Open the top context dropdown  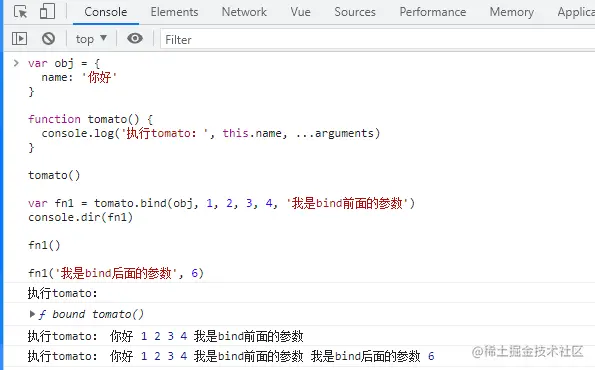(91, 39)
